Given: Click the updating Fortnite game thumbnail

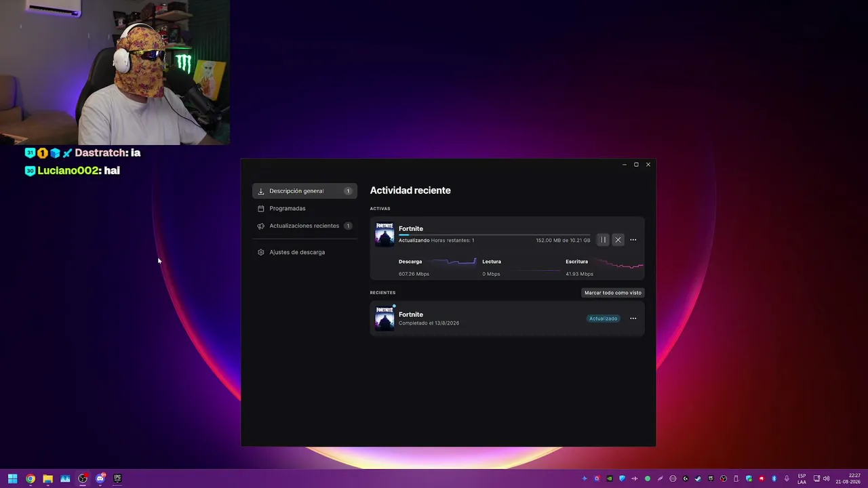Looking at the screenshot, I should coord(384,235).
